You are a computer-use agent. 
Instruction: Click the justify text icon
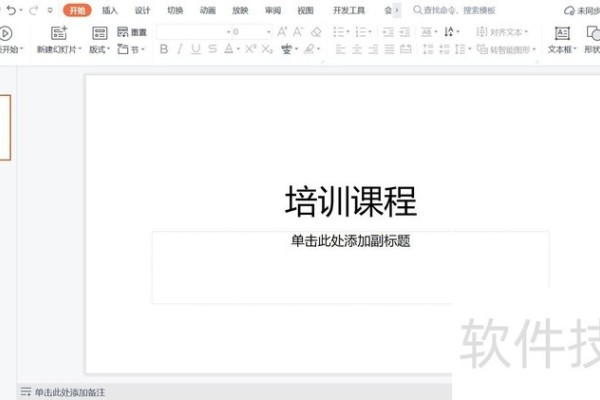[389, 49]
